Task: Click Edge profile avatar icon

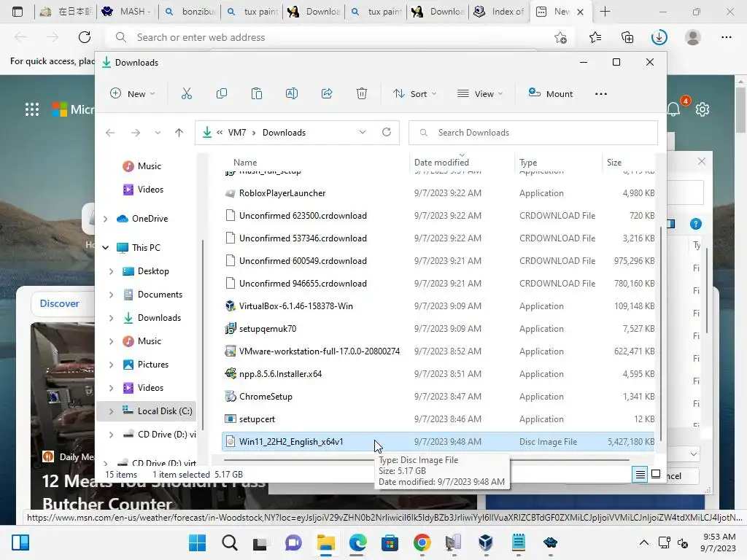Action: tap(693, 37)
